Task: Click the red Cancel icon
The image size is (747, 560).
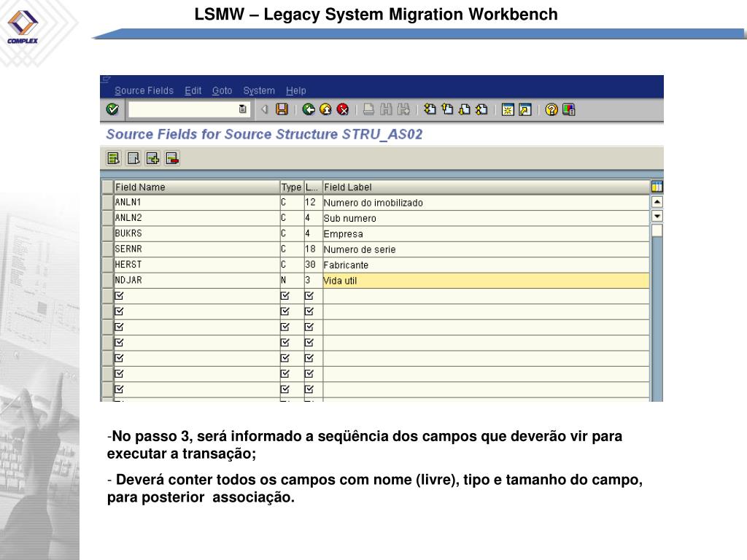Action: point(343,109)
